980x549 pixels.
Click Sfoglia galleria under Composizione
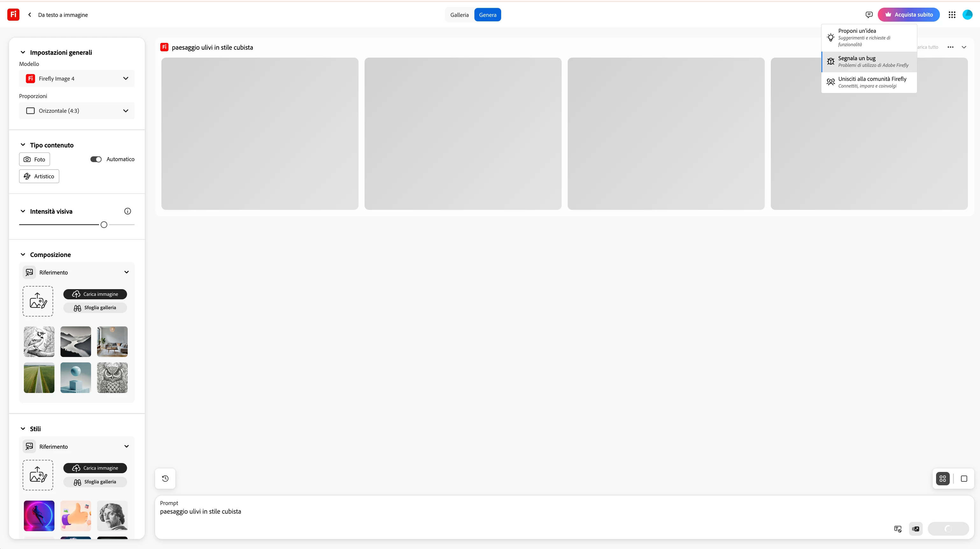coord(95,307)
